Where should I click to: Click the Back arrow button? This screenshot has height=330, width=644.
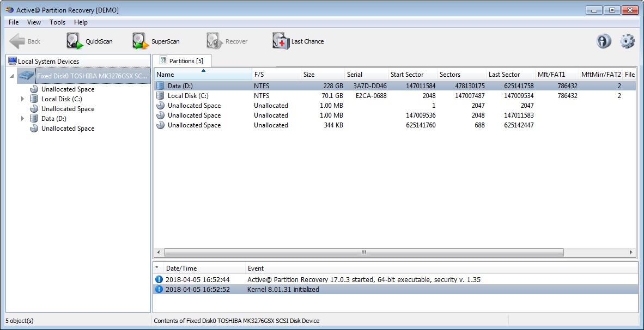coord(25,41)
